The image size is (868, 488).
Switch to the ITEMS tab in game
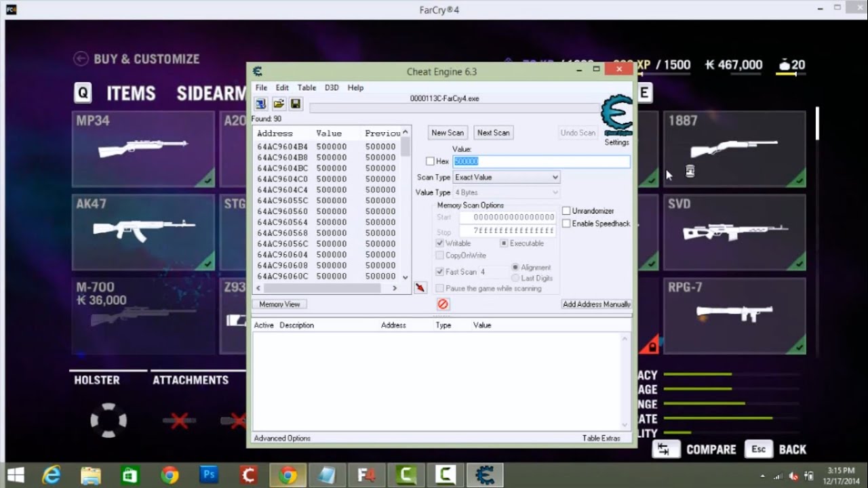point(131,93)
